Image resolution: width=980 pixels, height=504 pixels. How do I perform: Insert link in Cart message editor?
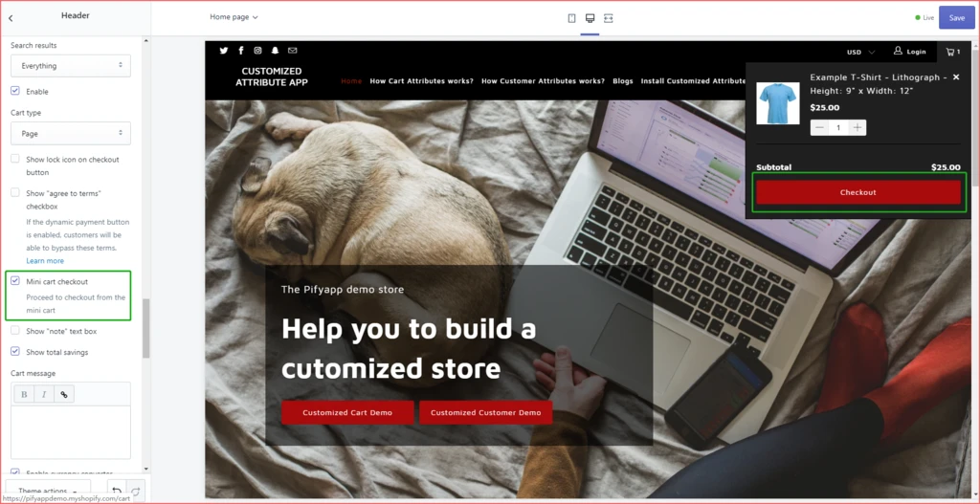(64, 394)
